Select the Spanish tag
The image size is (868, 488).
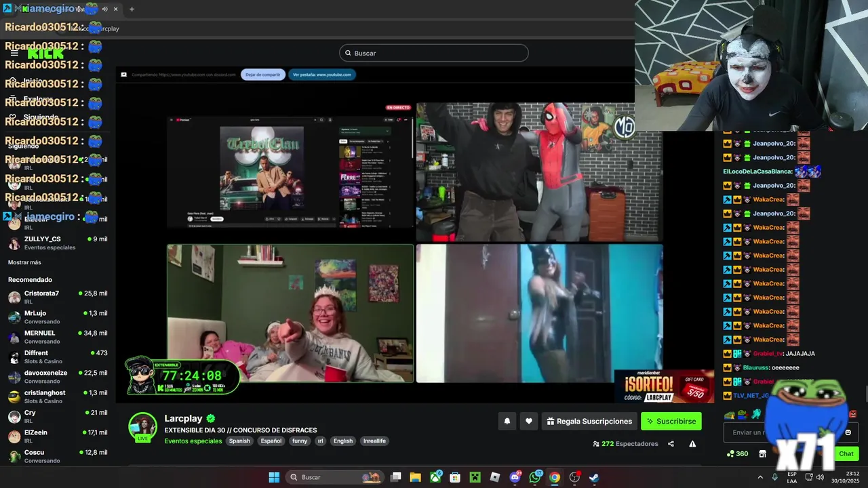tap(239, 441)
